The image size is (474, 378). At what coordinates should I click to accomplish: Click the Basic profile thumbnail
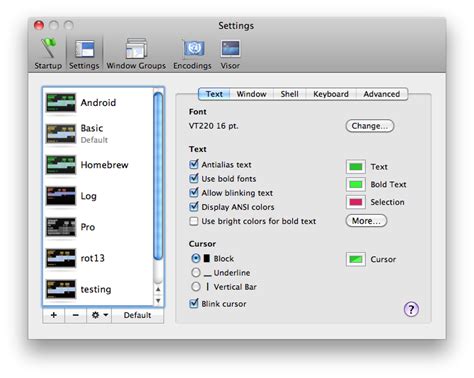coord(61,134)
